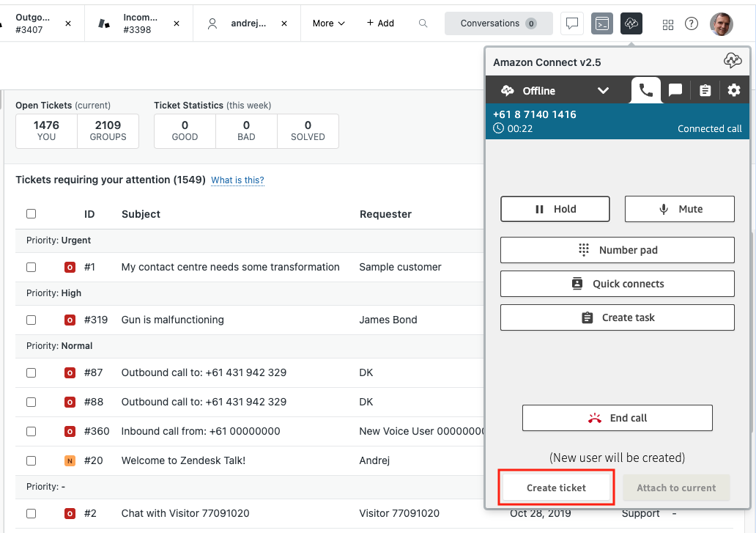The height and width of the screenshot is (533, 756).
Task: Open the user profile avatar
Action: 721,23
